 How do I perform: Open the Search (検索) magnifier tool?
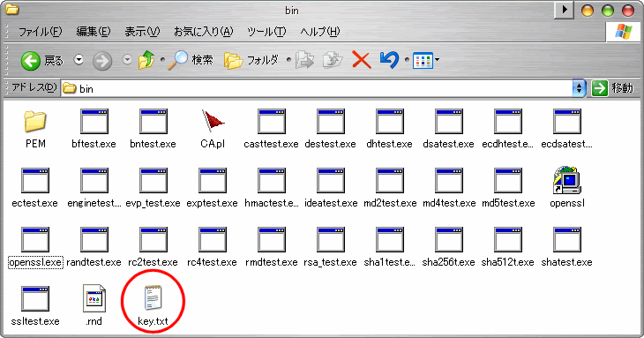[x=191, y=60]
